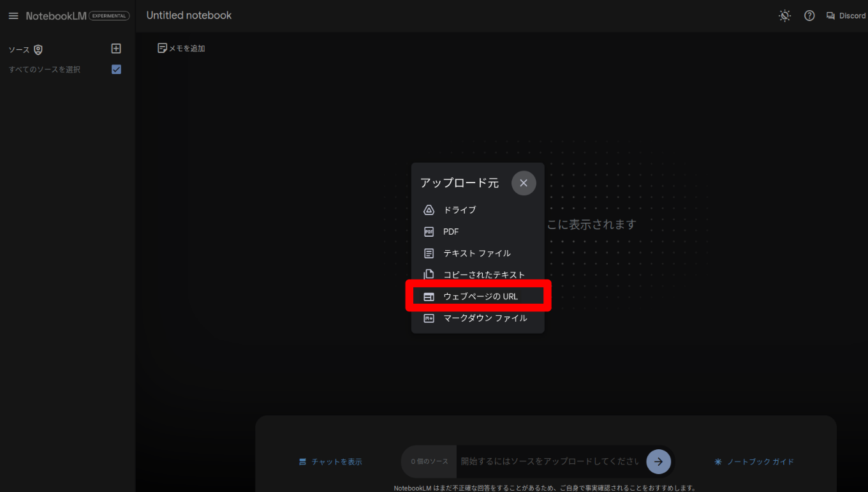
Task: Choose テキスト ファイル as the upload source
Action: click(478, 253)
